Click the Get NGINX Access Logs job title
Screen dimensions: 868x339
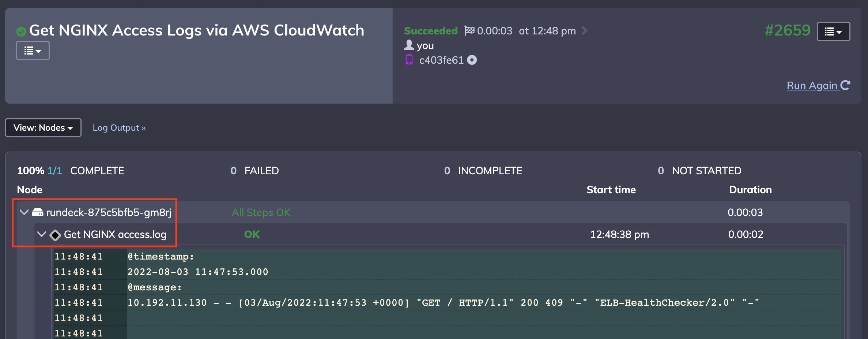coord(197,30)
